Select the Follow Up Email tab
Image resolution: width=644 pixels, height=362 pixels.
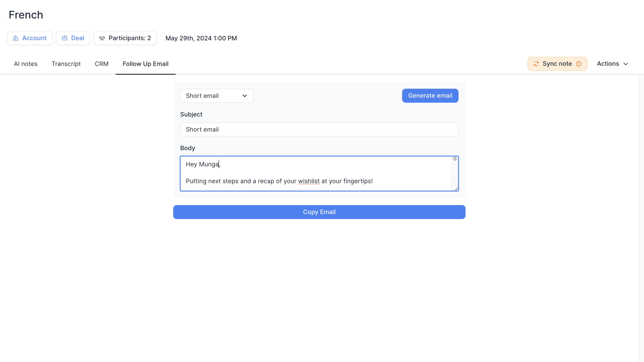click(x=146, y=64)
